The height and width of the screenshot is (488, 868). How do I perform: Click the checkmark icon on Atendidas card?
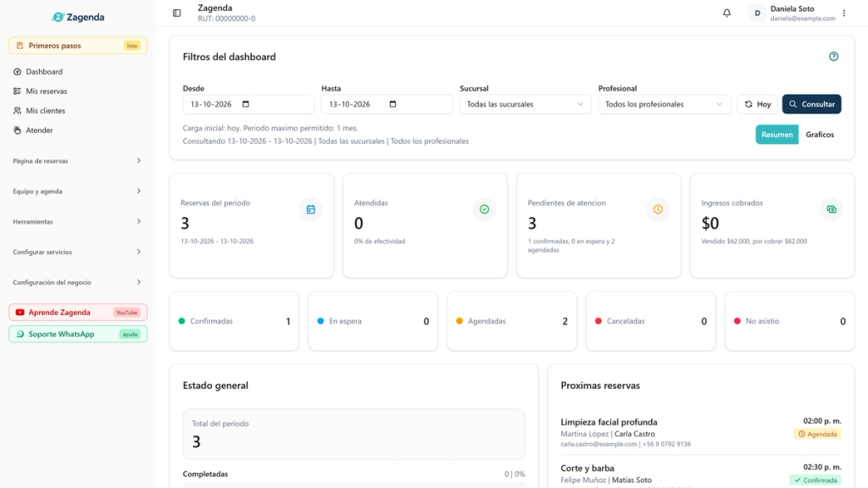coord(484,209)
